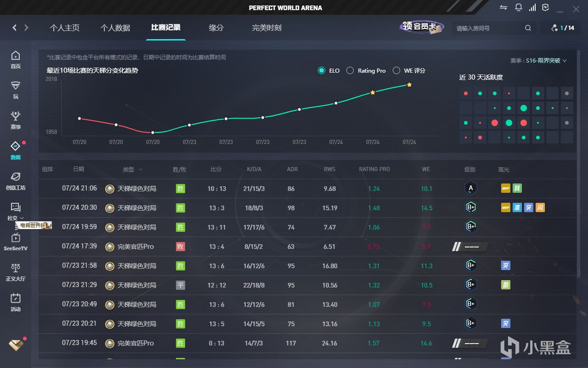Open the 活动 events calendar icon
Viewport: 588px width, 368px height.
tap(16, 302)
